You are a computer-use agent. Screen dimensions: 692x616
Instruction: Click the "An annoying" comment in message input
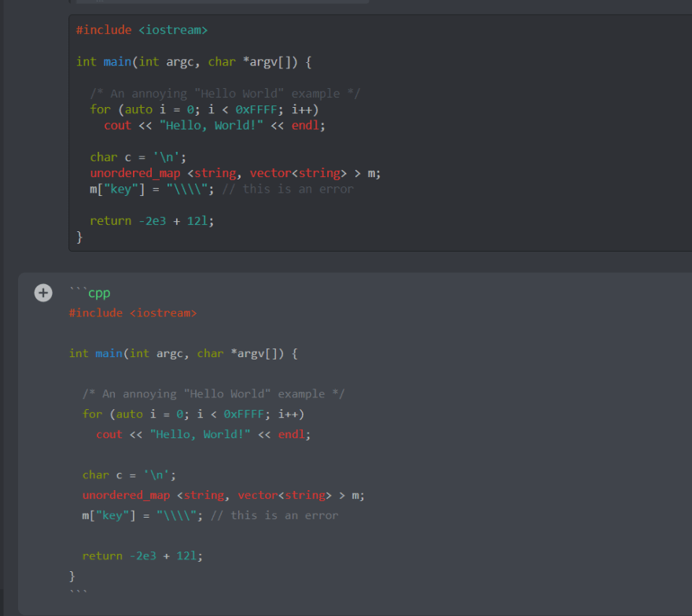click(213, 394)
